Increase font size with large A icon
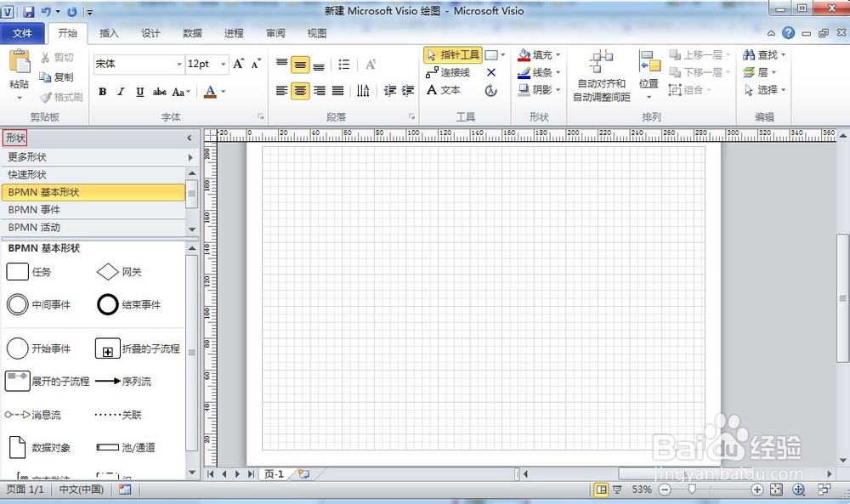 (x=239, y=64)
